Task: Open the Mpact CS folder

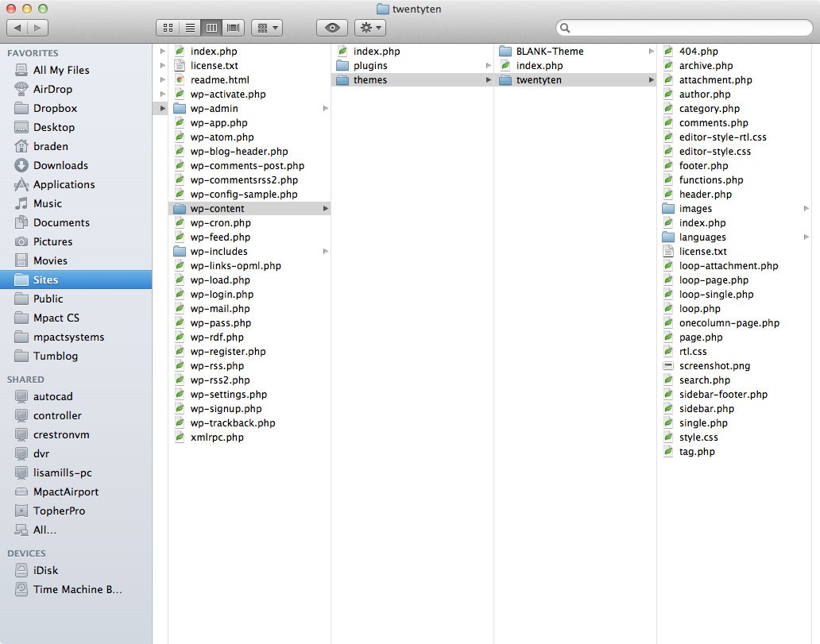Action: click(75, 318)
